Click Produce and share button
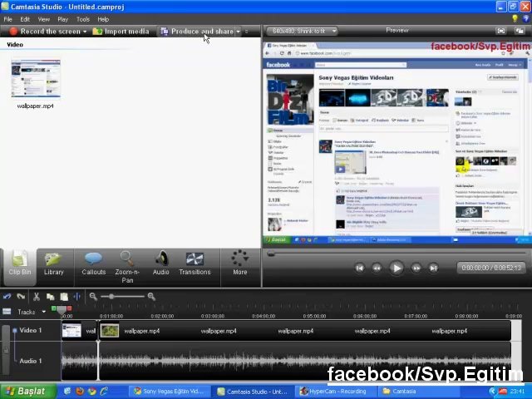The image size is (532, 399). click(x=197, y=32)
